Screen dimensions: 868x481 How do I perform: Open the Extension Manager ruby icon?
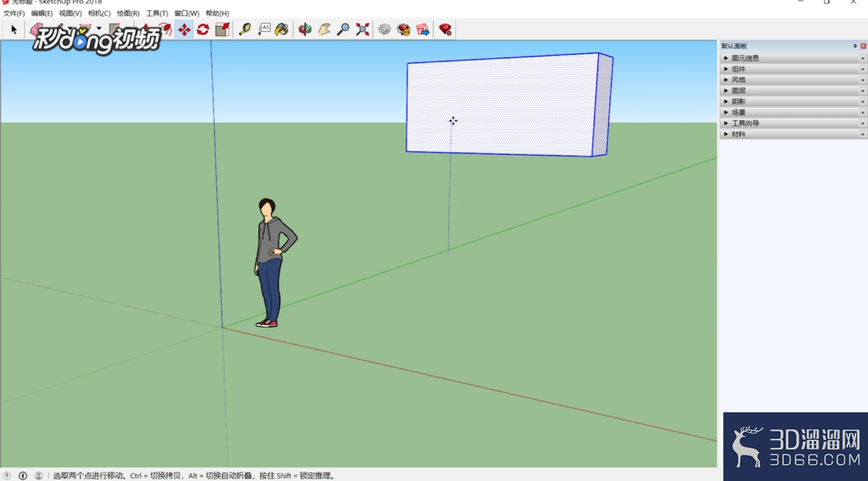click(x=446, y=30)
